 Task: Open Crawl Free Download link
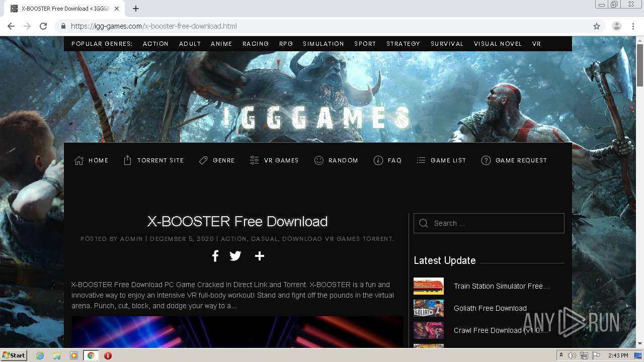(501, 330)
